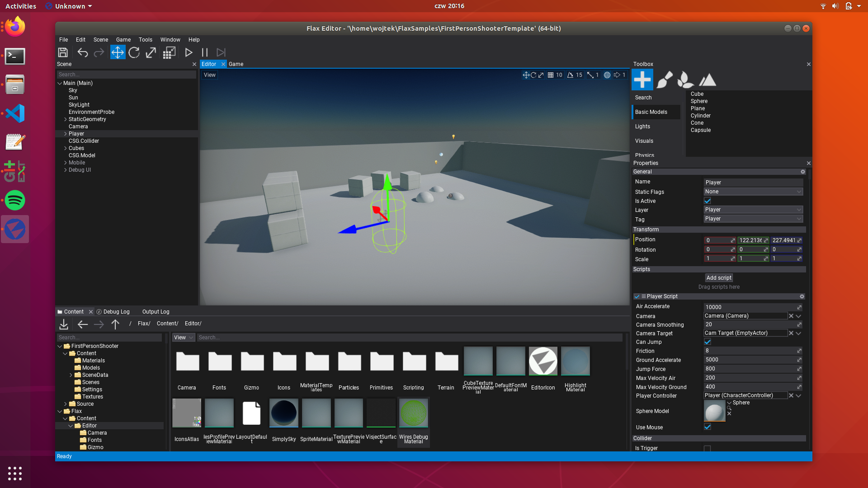Viewport: 868px width, 488px height.
Task: Enable Is Trigger checkbox in Collider
Action: pyautogui.click(x=708, y=448)
